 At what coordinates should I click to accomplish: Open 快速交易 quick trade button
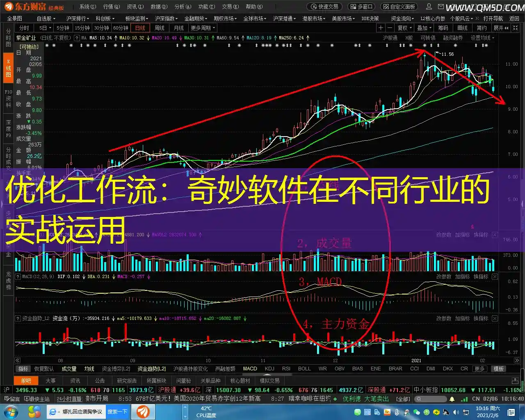(325, 7)
